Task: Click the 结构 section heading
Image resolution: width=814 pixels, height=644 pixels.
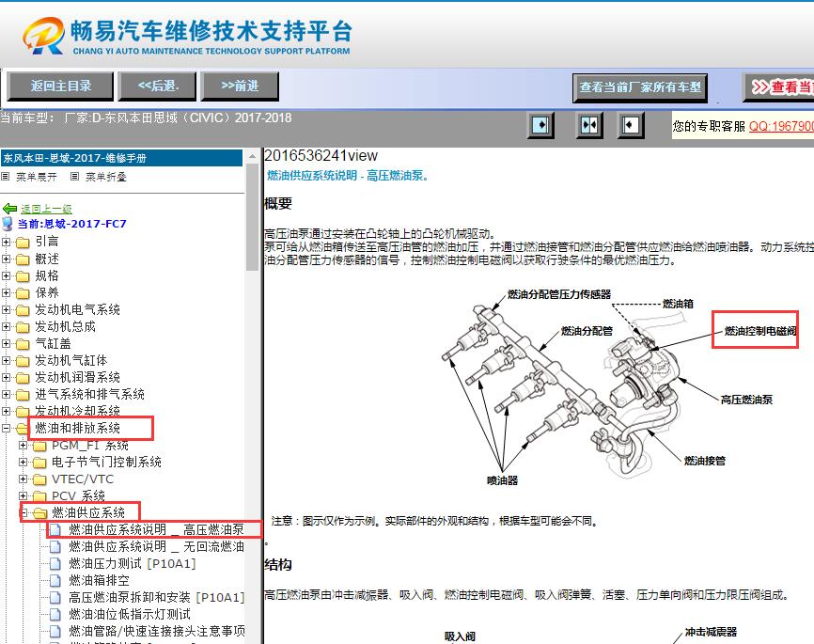Action: pos(277,564)
